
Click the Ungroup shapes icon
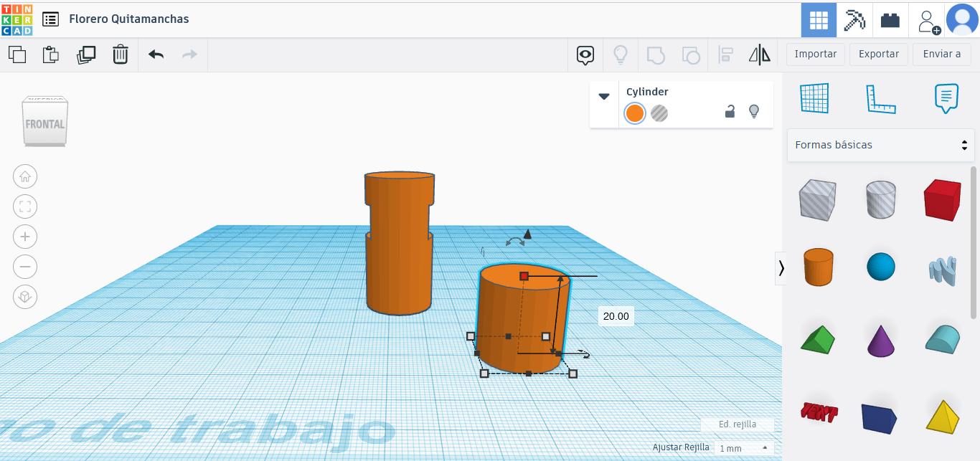(690, 54)
